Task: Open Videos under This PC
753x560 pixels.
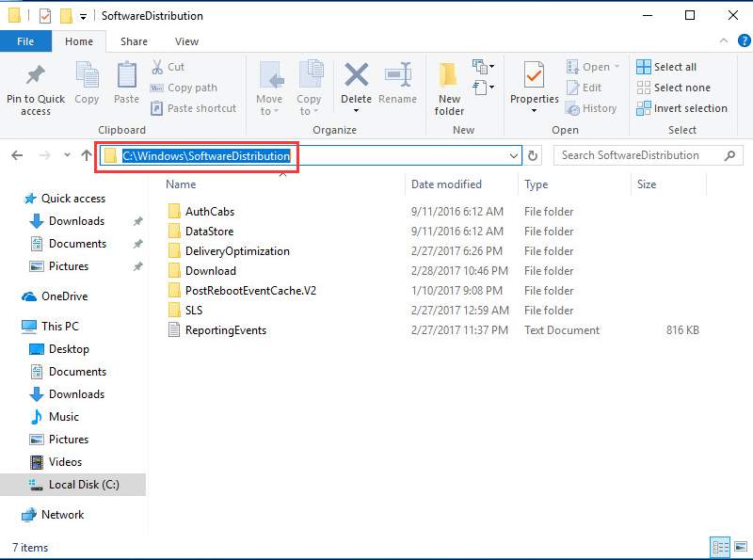Action: pos(56,462)
